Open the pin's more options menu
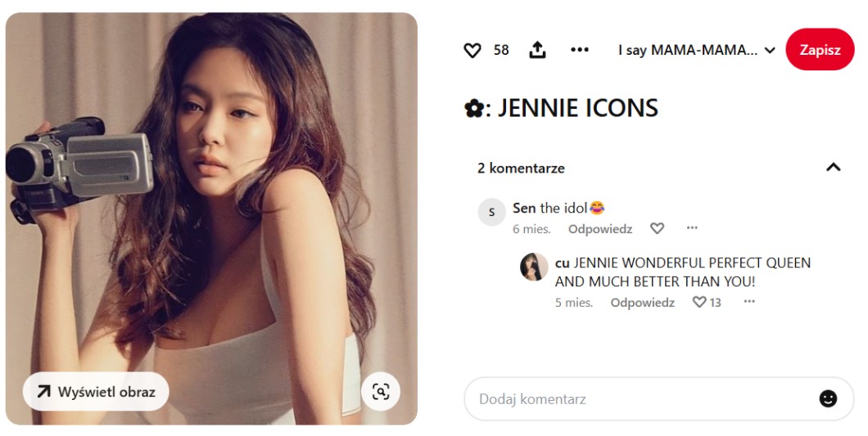868x436 pixels. pyautogui.click(x=580, y=51)
